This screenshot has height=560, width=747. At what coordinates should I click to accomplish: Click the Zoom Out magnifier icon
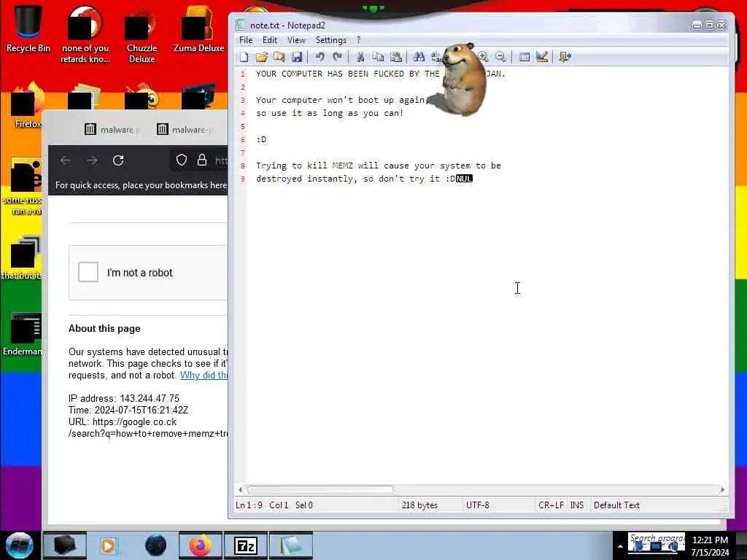click(500, 57)
